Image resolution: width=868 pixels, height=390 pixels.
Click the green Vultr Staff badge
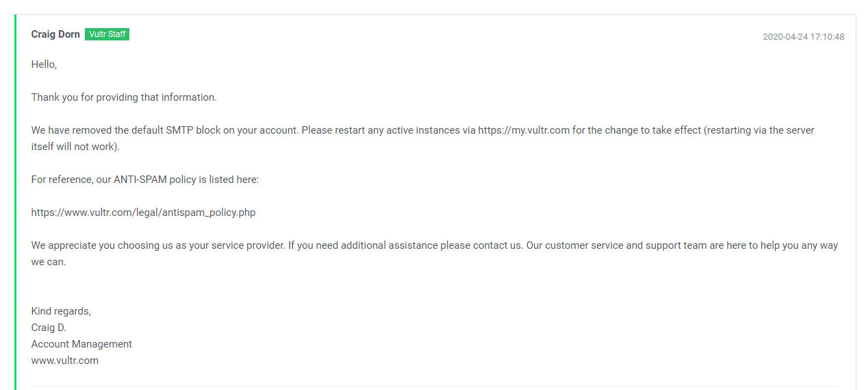click(x=107, y=34)
